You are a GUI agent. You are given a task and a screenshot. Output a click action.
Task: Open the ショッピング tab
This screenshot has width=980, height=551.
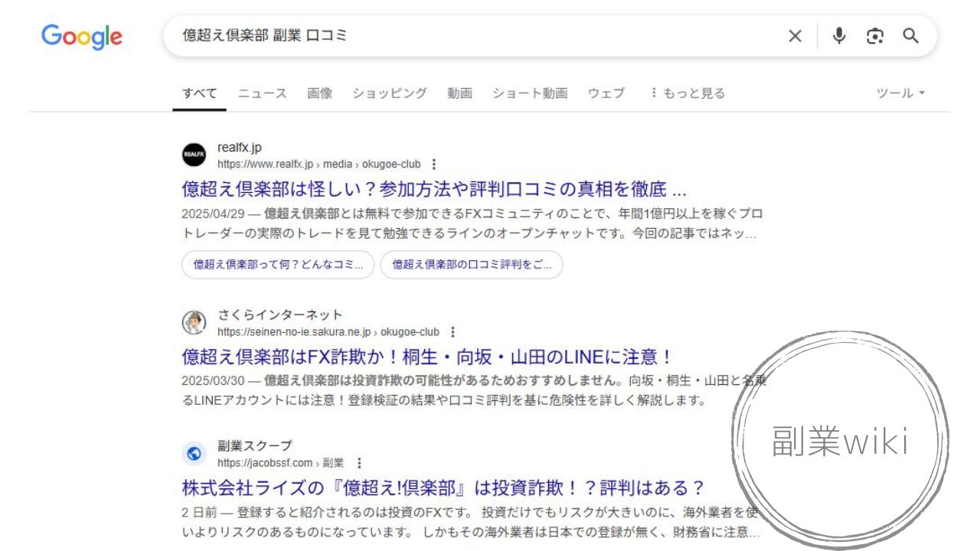point(390,93)
